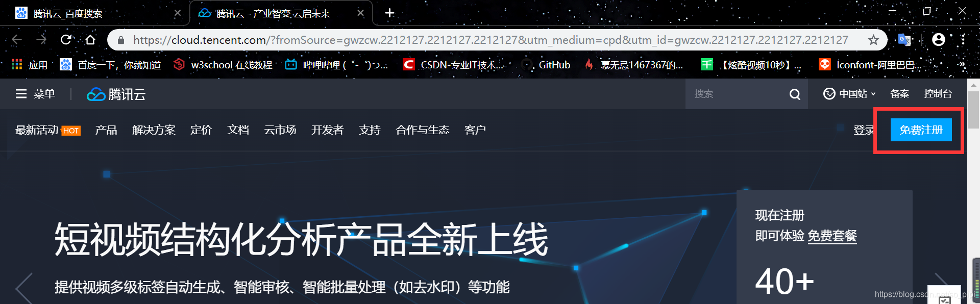
Task: Bookmark this page with the star icon
Action: (x=873, y=40)
